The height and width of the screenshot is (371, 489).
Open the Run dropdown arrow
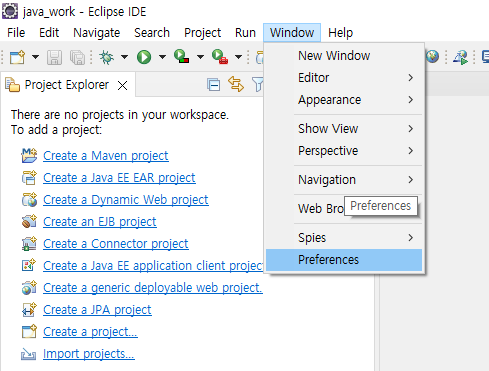[x=162, y=57]
